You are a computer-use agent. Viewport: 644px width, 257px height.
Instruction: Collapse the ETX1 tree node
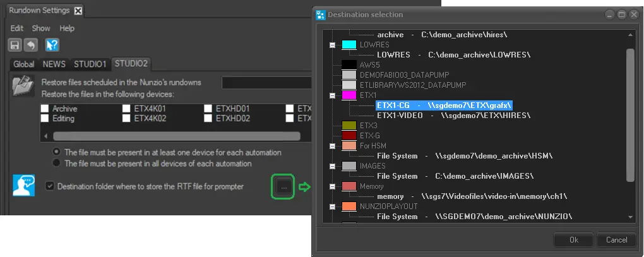332,95
